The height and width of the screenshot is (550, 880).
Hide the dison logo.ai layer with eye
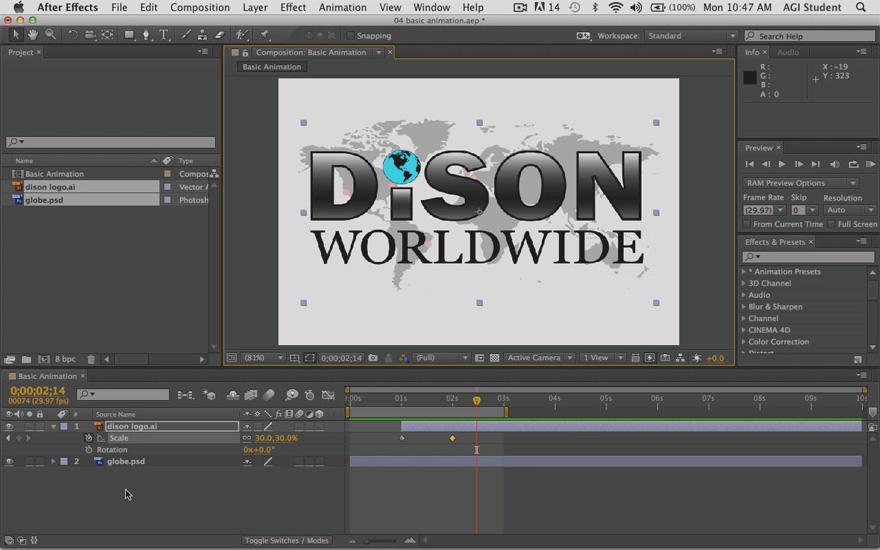pos(9,427)
